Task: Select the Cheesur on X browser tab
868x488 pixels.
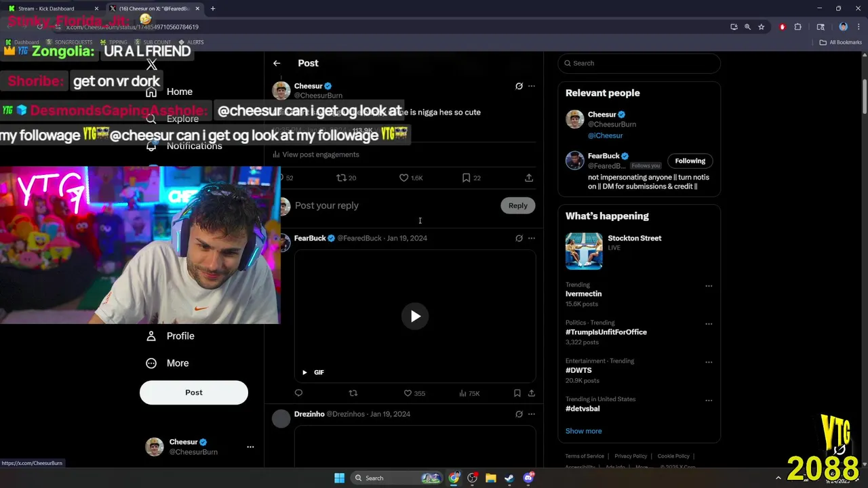Action: click(155, 9)
